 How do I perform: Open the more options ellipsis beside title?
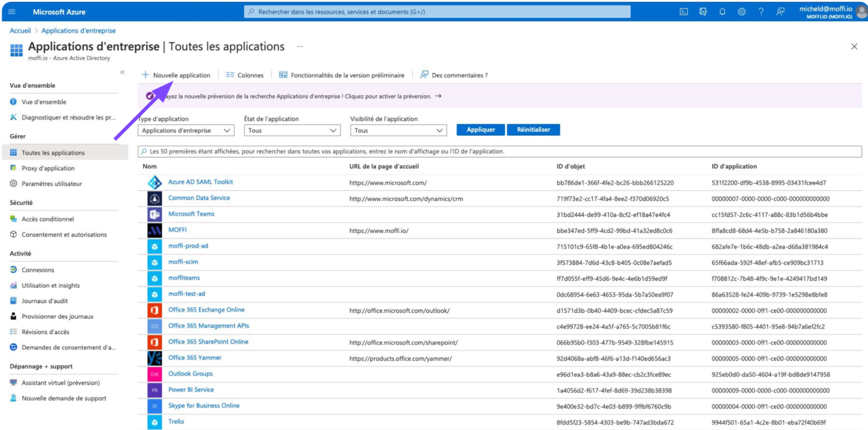click(x=300, y=47)
